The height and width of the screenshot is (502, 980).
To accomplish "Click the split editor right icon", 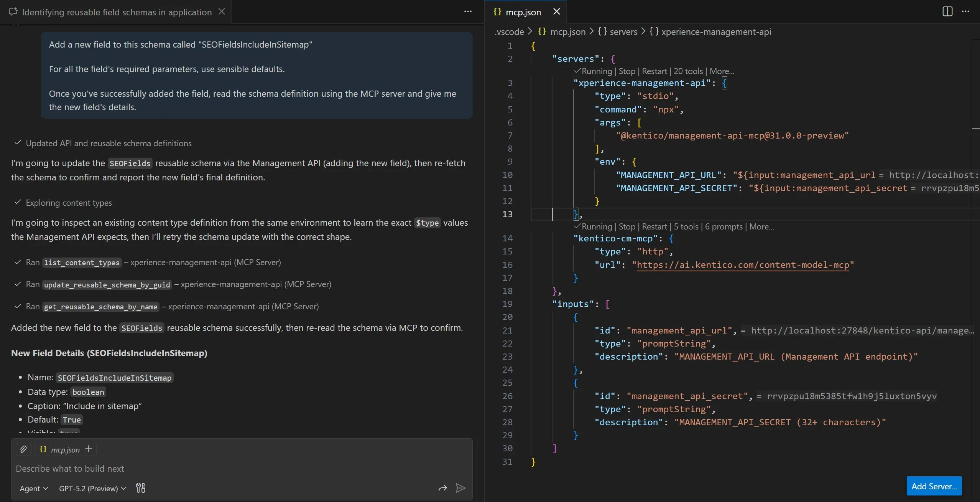I will (947, 12).
